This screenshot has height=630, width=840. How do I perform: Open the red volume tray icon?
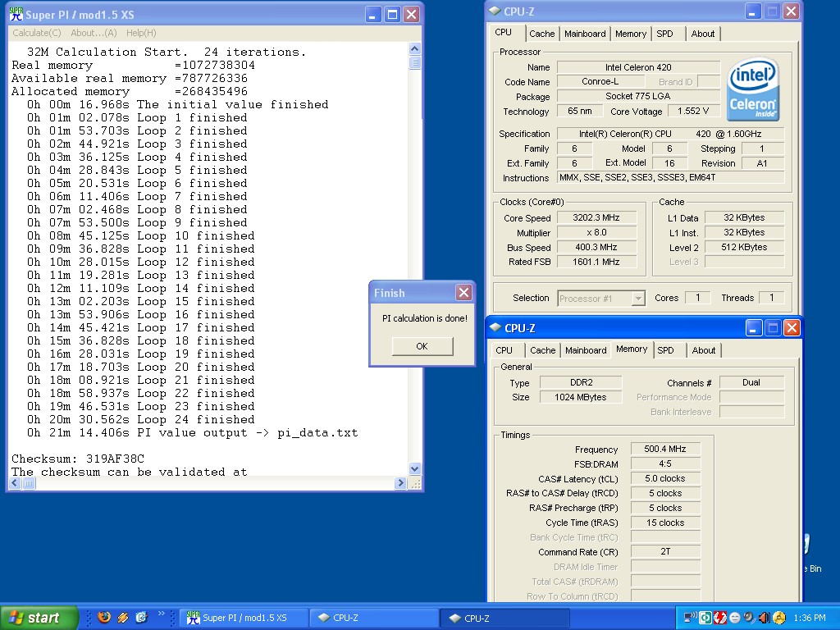tap(764, 618)
